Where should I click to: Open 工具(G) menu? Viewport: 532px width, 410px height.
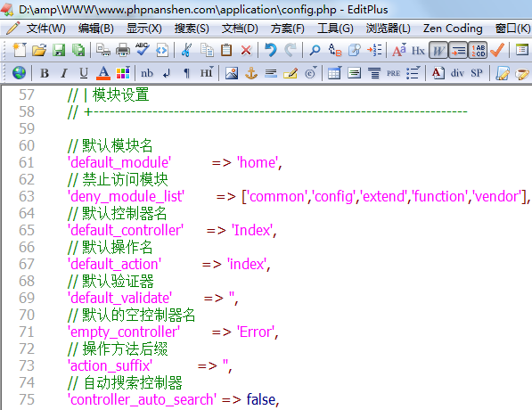coord(335,29)
